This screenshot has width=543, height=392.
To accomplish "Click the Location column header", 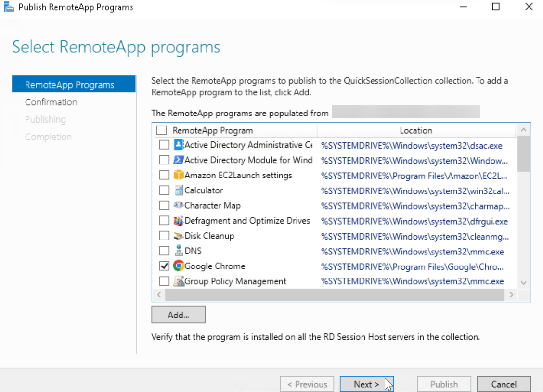I will [415, 130].
